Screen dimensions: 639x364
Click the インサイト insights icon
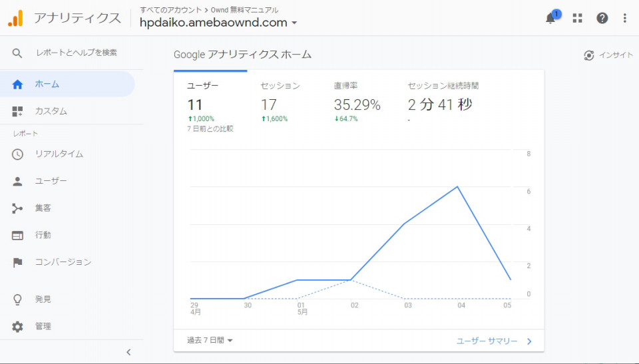(589, 55)
